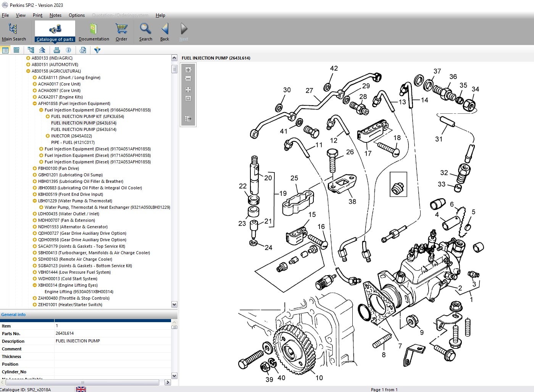Switch to the list view icon in sub-toolbar

(5, 50)
